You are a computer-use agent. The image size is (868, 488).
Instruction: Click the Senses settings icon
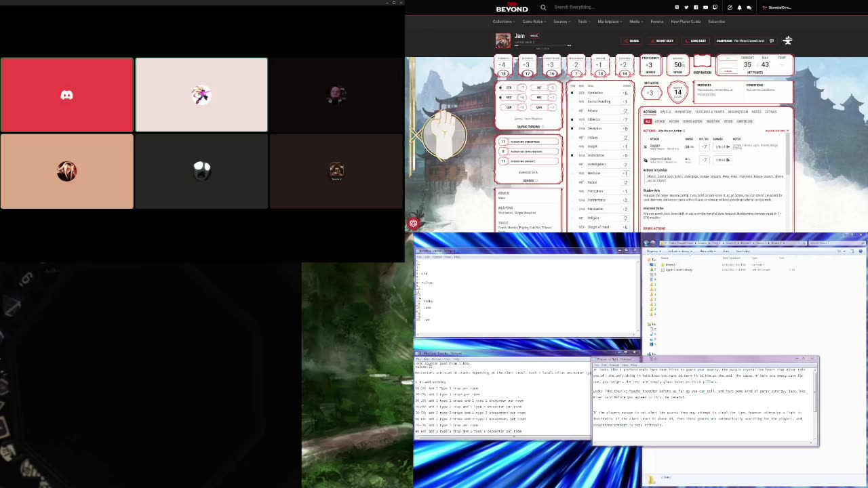pos(536,180)
